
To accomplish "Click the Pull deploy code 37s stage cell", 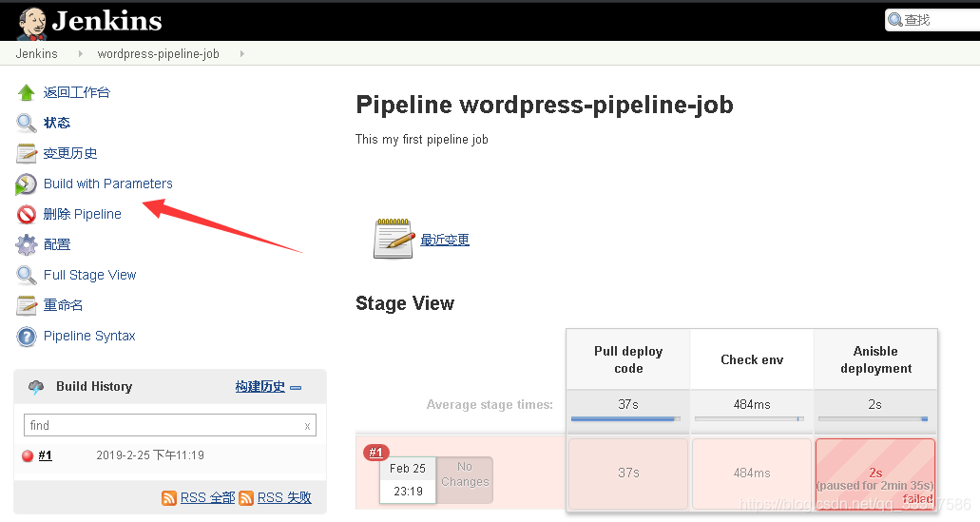I will (628, 474).
